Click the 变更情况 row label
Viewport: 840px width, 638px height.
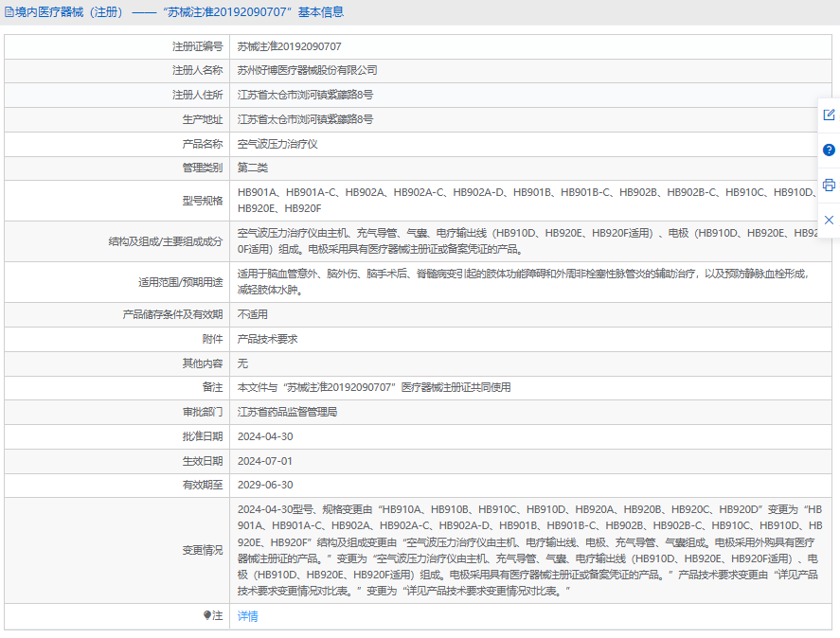[202, 550]
